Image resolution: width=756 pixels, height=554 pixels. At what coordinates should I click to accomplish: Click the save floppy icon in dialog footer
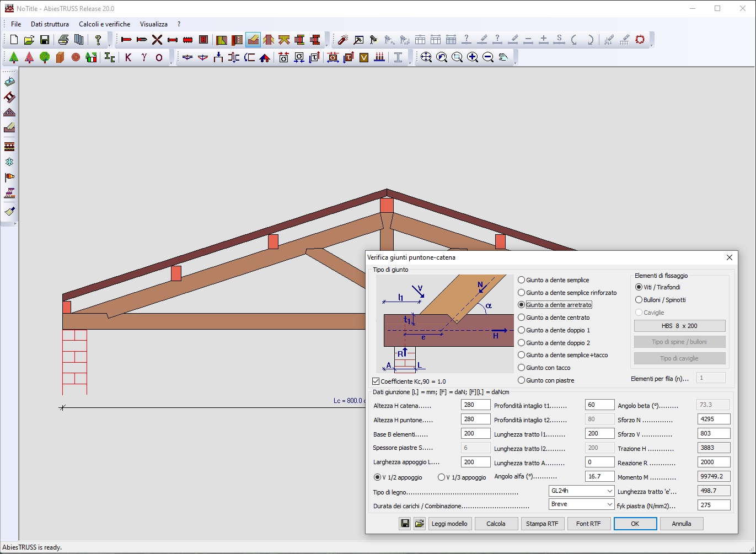(x=405, y=524)
